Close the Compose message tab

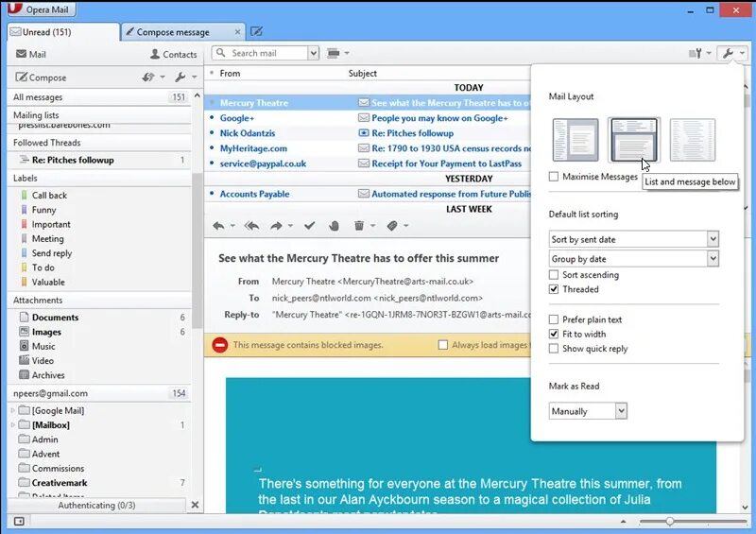click(x=237, y=32)
